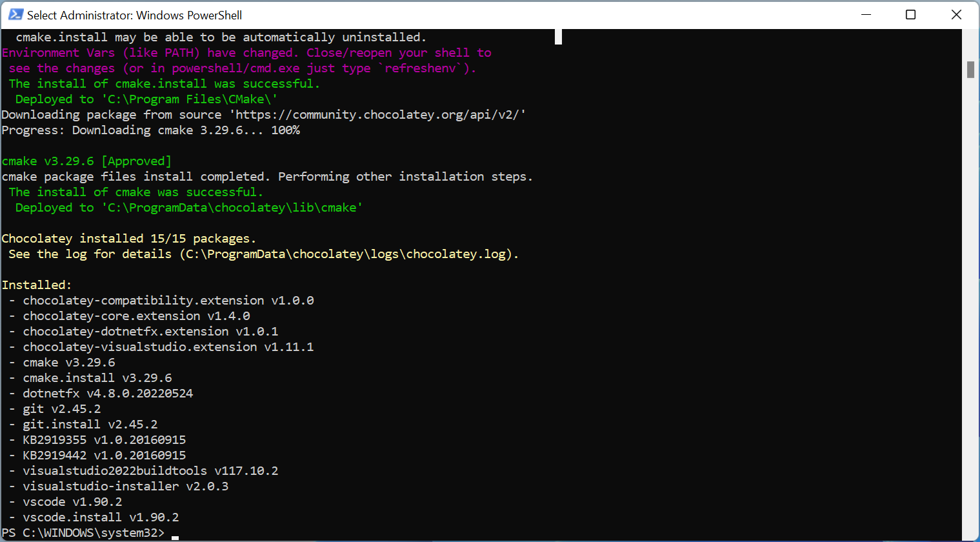
Task: Click the 'visualstudio2022buildtools v117.10.2' entry
Action: 150,471
